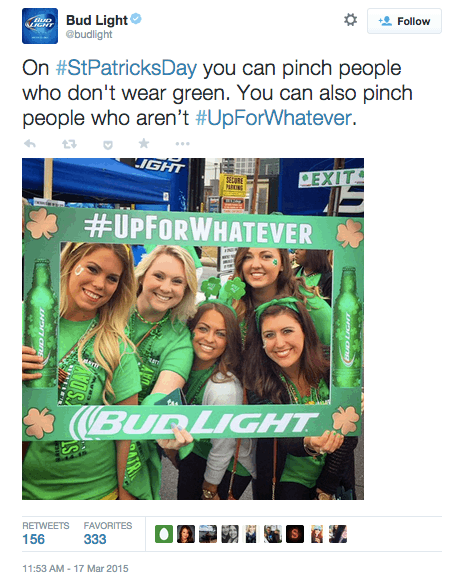451x580 pixels.
Task: Favorite the tweet with the star icon
Action: 144,143
